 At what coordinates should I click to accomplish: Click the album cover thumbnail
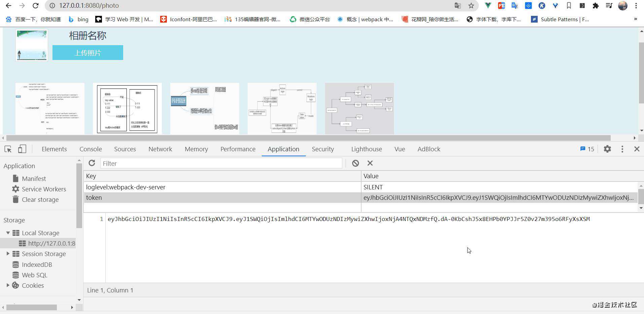pyautogui.click(x=32, y=45)
